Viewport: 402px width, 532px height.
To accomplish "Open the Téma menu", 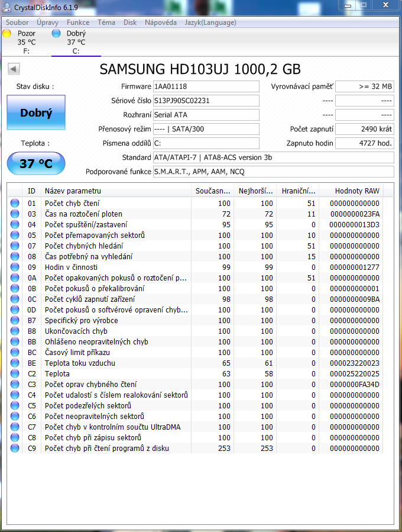I will coord(106,22).
